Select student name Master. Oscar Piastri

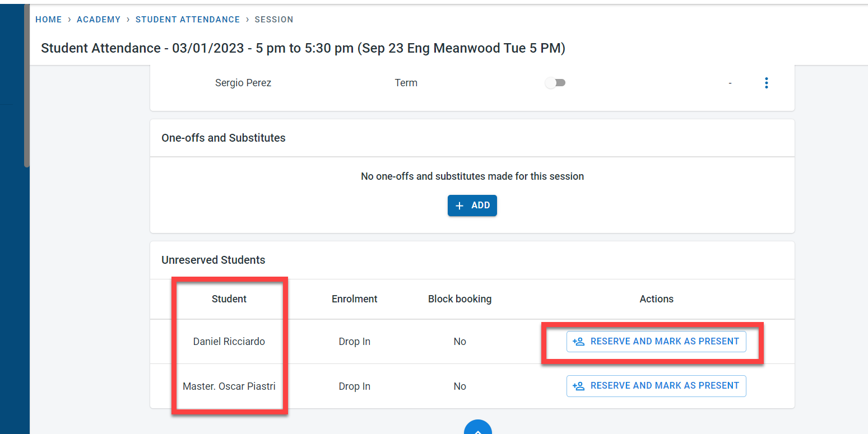click(229, 386)
